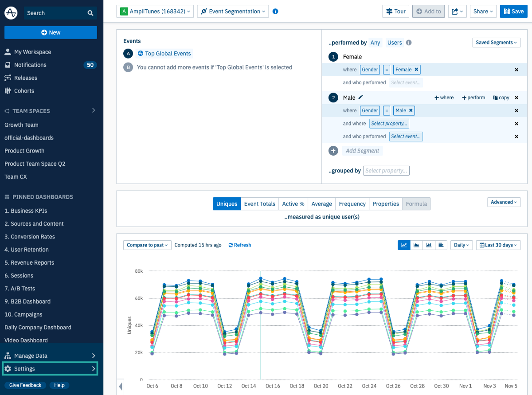Select the horizontal bar chart icon
The height and width of the screenshot is (395, 532).
click(441, 245)
